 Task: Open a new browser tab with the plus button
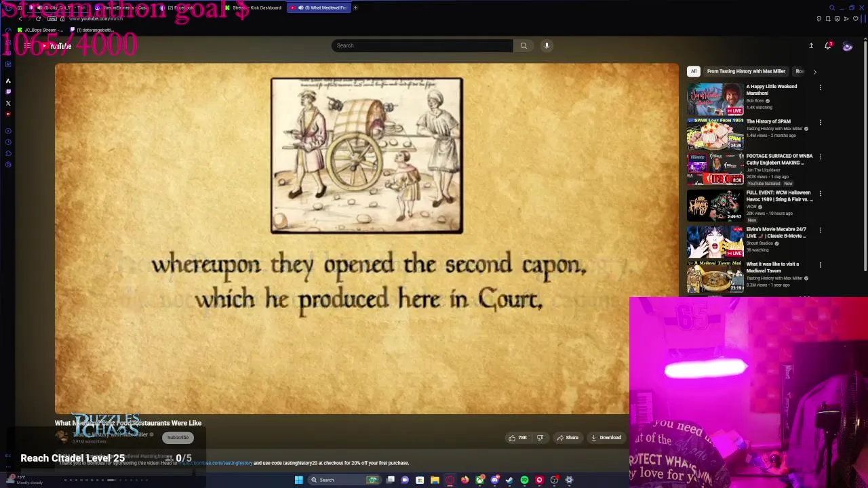(x=355, y=7)
